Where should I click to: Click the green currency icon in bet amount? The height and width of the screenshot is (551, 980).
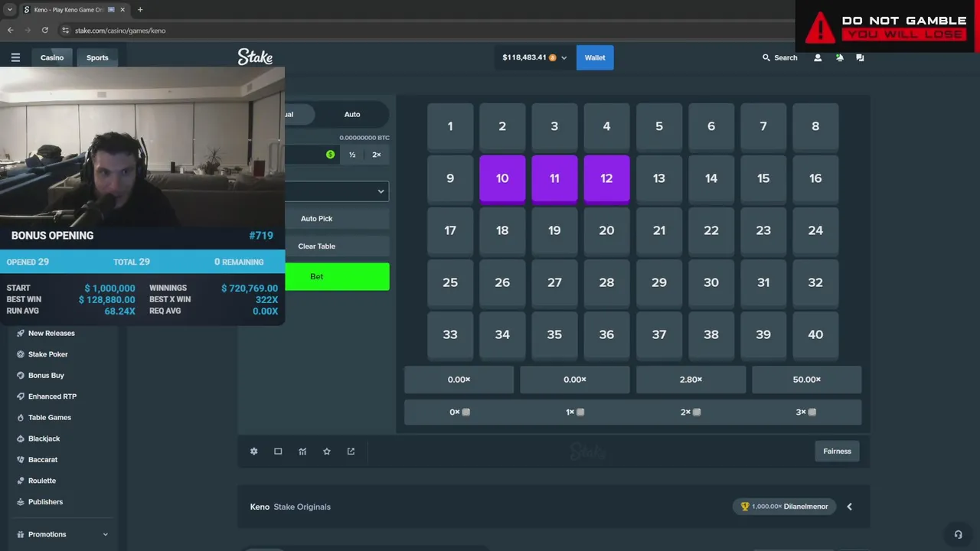tap(330, 155)
